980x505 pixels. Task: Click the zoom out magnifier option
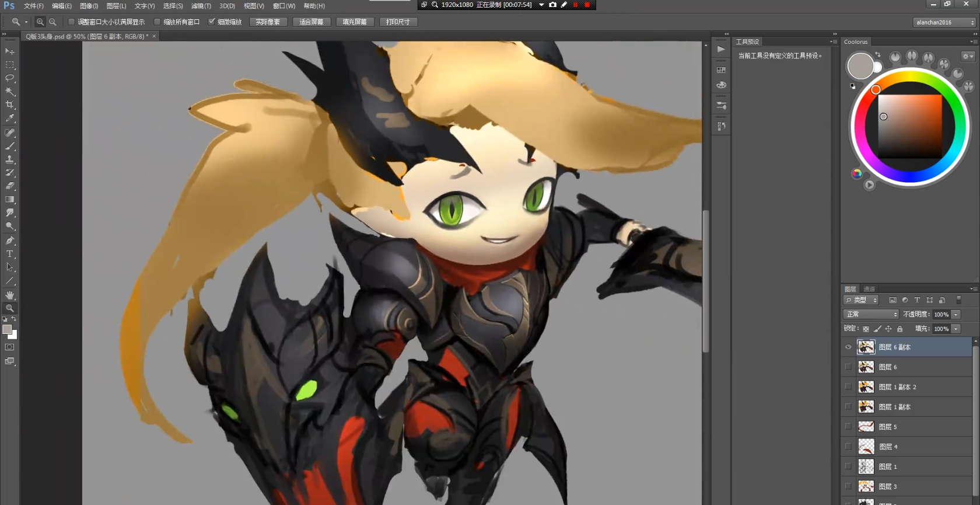click(x=52, y=22)
